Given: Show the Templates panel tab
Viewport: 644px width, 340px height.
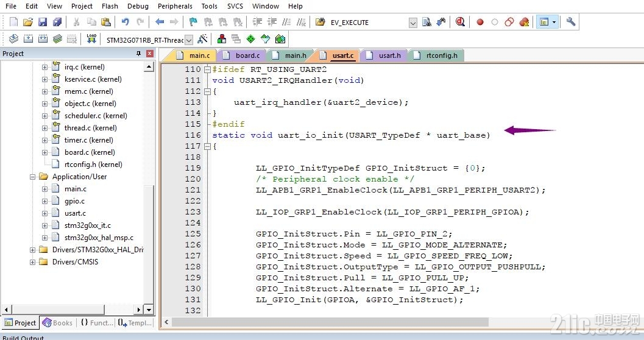Looking at the screenshot, I should (135, 323).
